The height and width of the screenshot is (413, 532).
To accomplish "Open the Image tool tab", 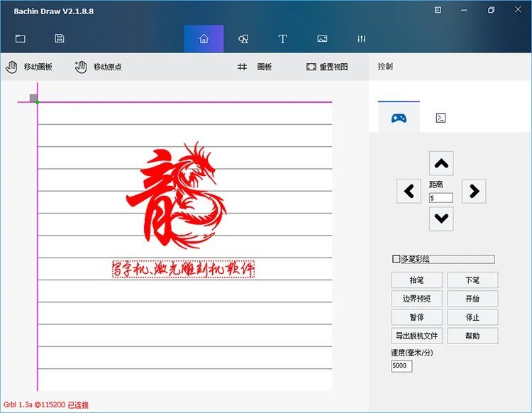I will pos(322,39).
